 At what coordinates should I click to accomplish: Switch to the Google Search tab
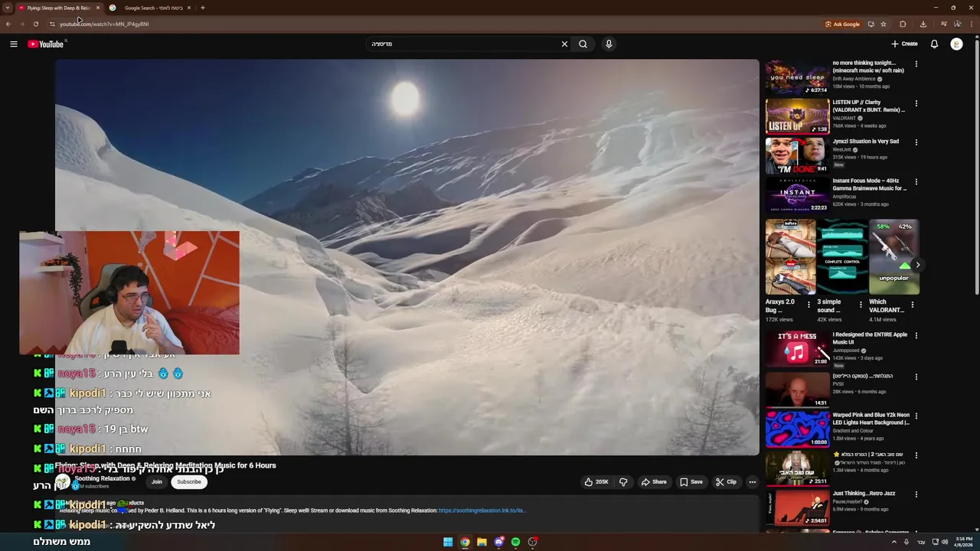pos(149,8)
